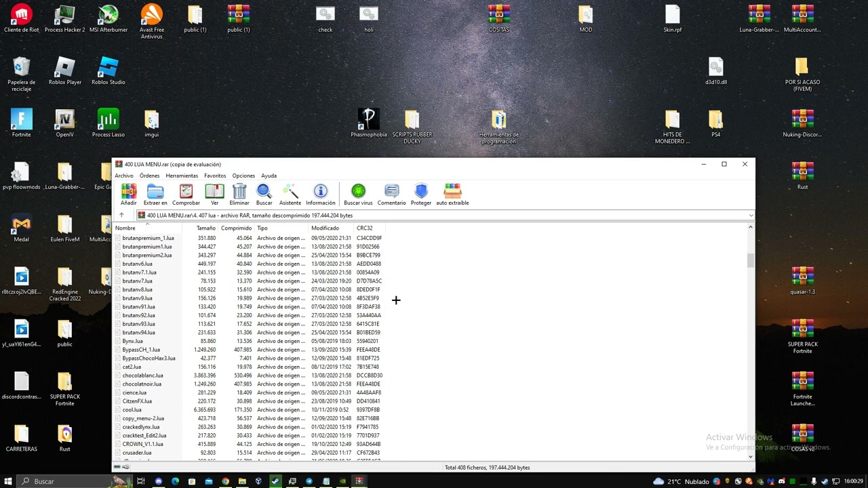Select the CROWN_V1.1.lua file row
Screen dimensions: 868x488
(x=250, y=444)
